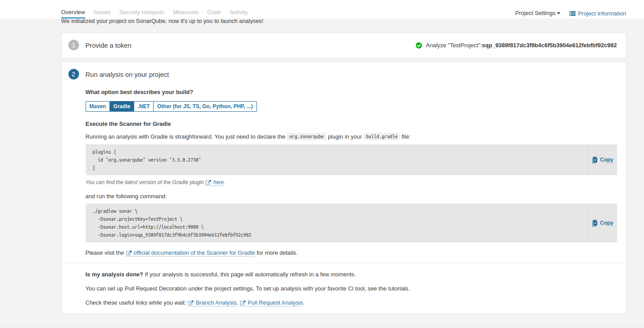
Task: Open the 'here' Gradle plugin link
Action: pos(218,182)
